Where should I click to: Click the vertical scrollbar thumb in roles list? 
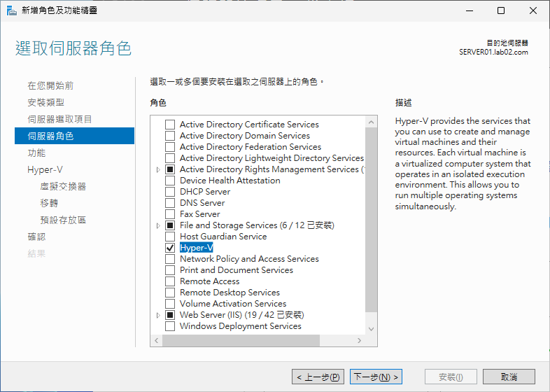[x=371, y=220]
